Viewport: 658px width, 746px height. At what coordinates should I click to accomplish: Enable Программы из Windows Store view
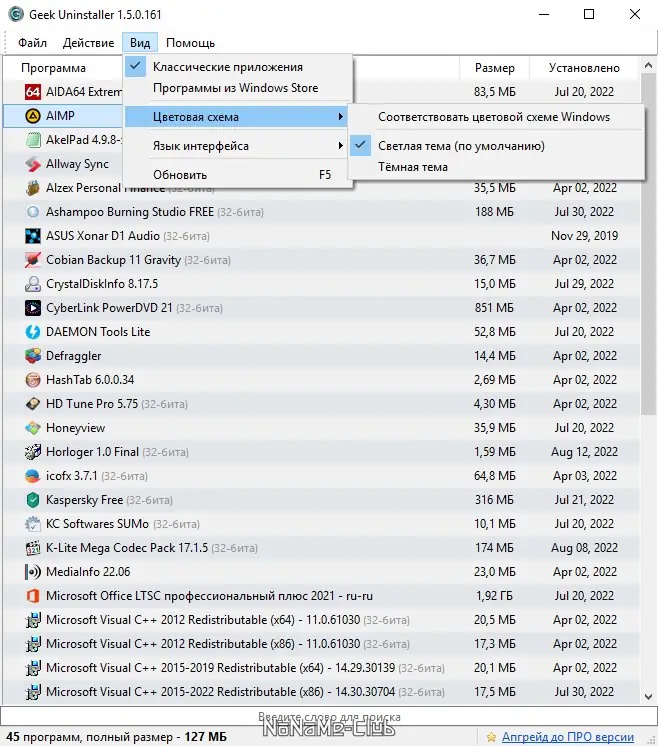(x=236, y=88)
